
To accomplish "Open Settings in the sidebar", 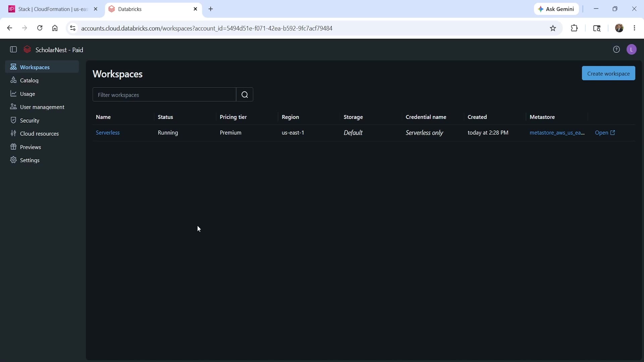I will [42, 160].
